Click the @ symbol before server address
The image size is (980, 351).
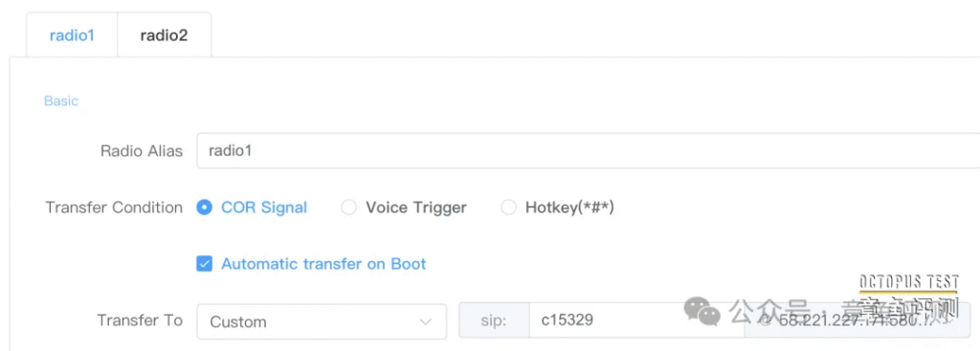pyautogui.click(x=766, y=321)
